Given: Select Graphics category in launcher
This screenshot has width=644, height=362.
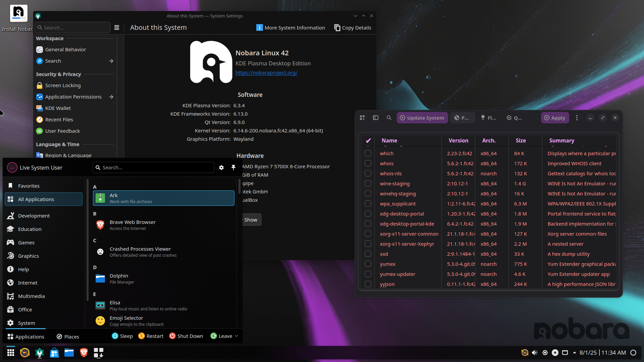Looking at the screenshot, I should point(44,256).
